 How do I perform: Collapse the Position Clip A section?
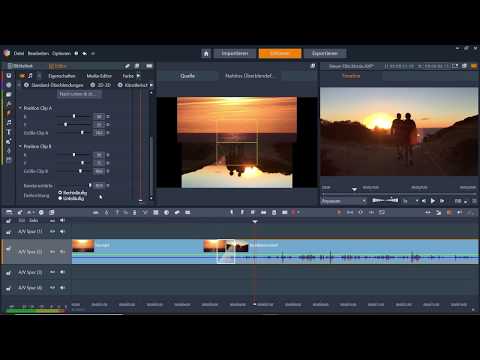pos(20,108)
